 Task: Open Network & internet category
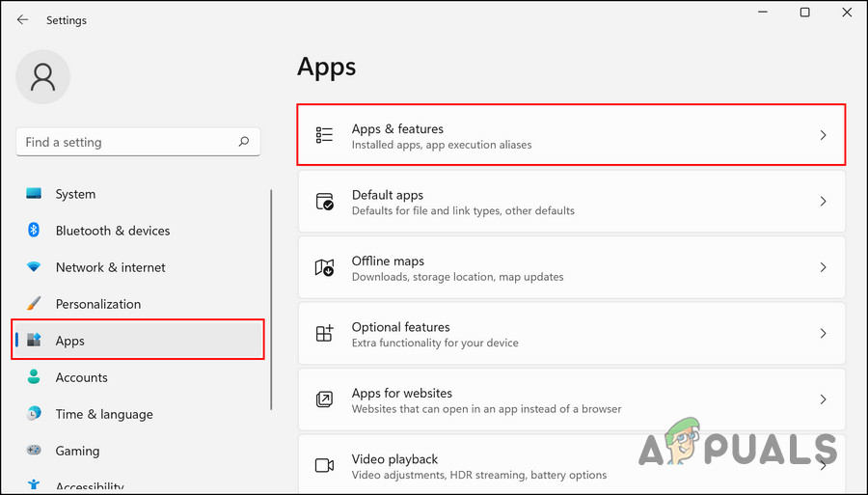tap(138, 267)
